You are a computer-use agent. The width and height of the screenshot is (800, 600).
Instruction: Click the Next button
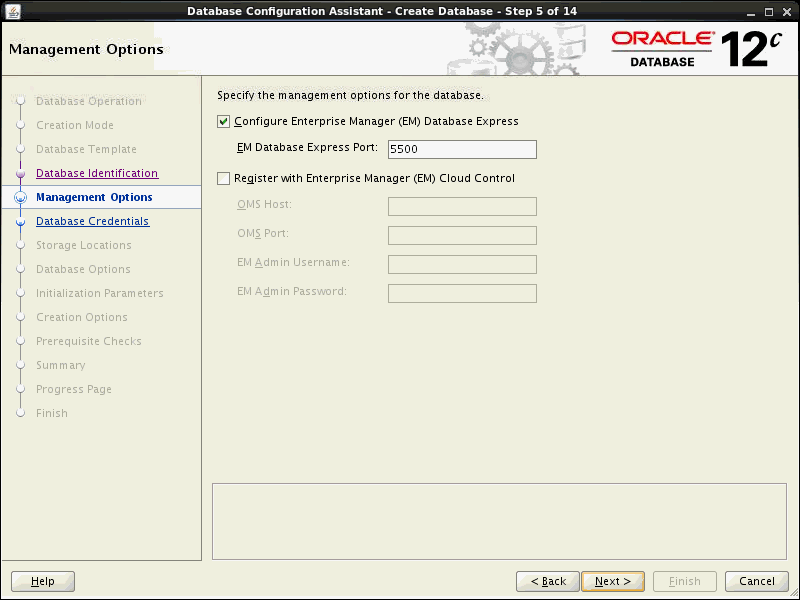point(613,581)
